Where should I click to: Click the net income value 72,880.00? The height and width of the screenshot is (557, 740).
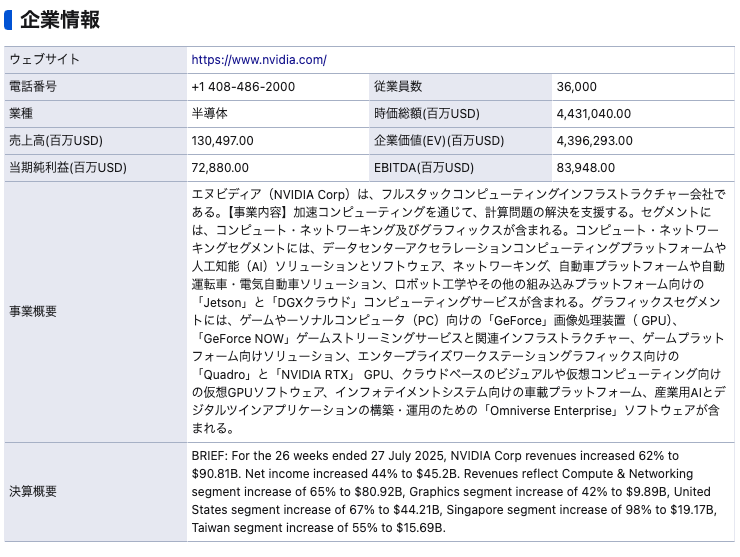click(220, 168)
